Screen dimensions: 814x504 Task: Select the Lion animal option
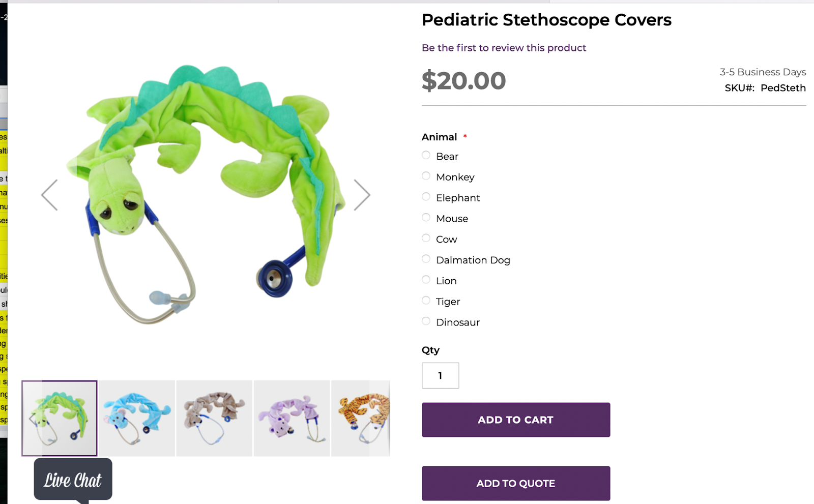click(425, 279)
